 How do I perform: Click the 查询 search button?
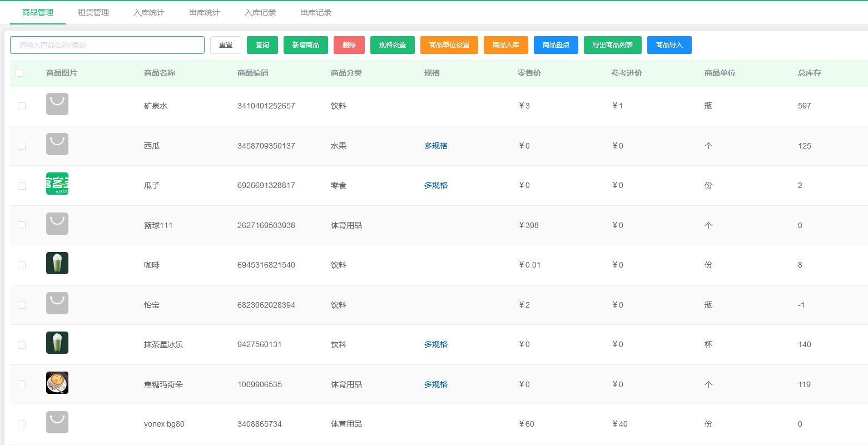point(262,45)
